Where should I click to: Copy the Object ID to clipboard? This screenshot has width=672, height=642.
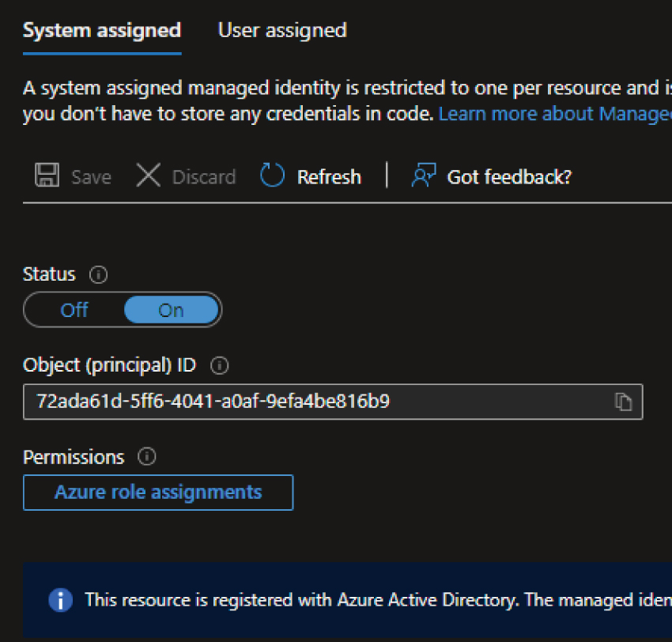(x=623, y=402)
